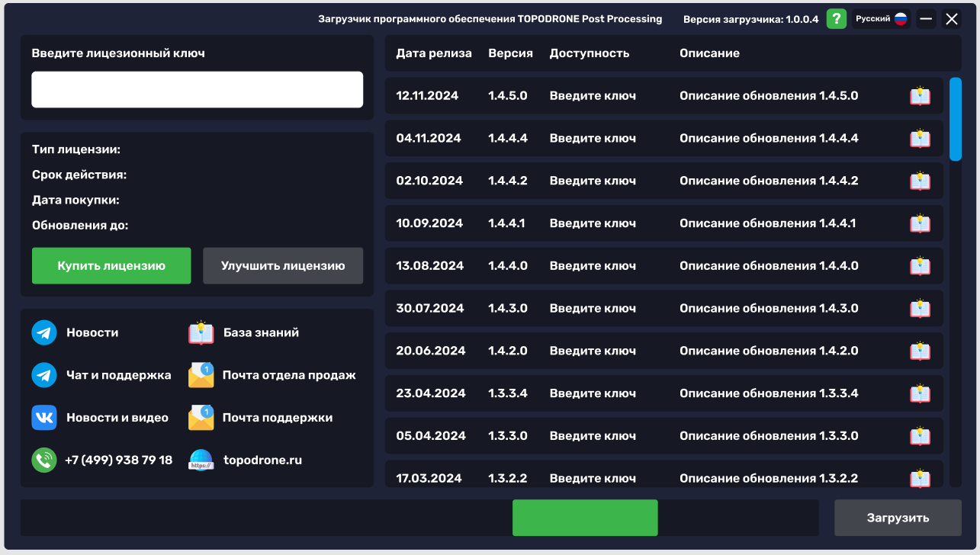Click the mail icon for Почта отдела продаж
980x555 pixels.
click(x=201, y=375)
